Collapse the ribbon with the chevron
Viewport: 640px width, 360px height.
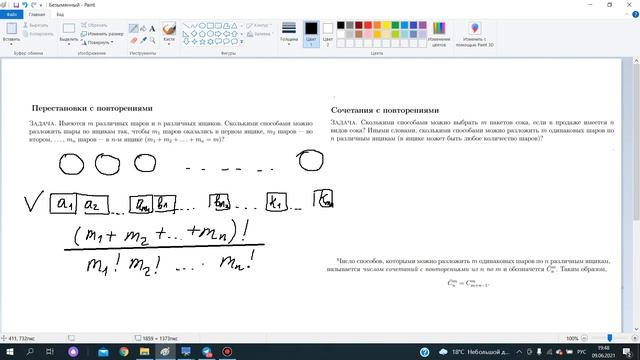click(627, 14)
